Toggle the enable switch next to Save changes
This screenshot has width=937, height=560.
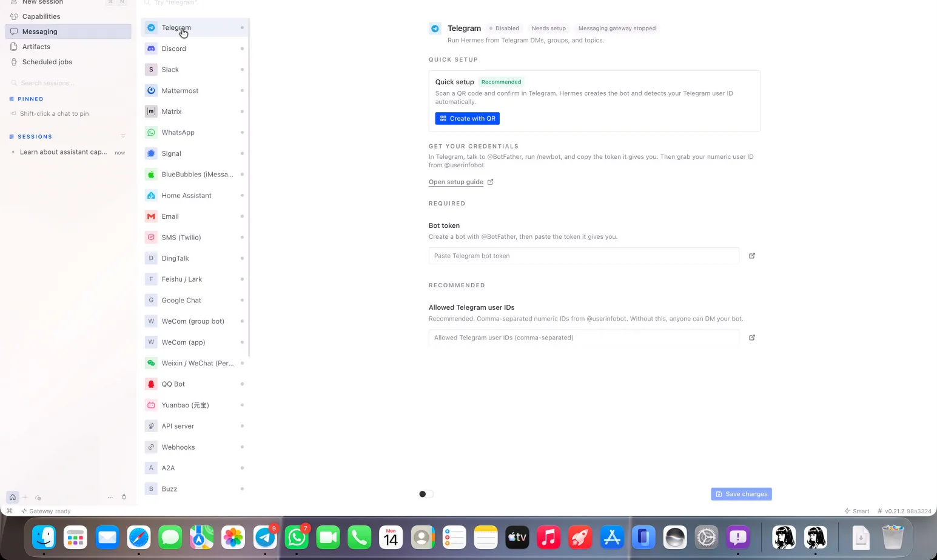pyautogui.click(x=426, y=494)
